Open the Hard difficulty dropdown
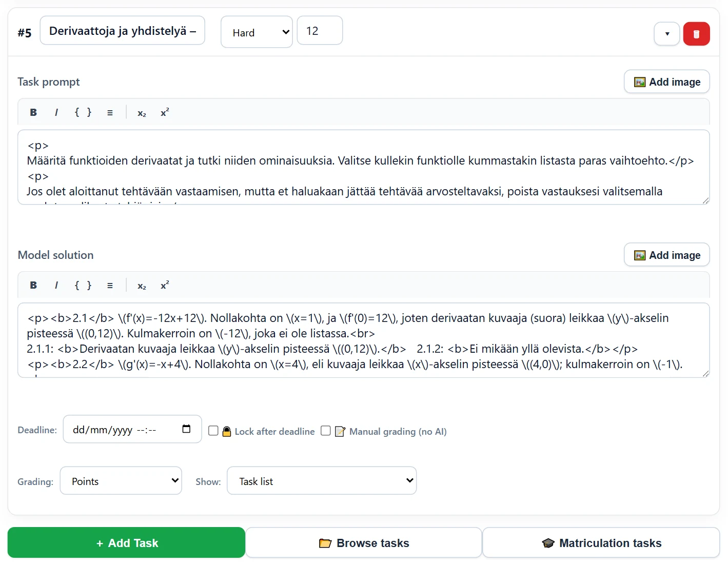This screenshot has height=566, width=728. coord(257,32)
